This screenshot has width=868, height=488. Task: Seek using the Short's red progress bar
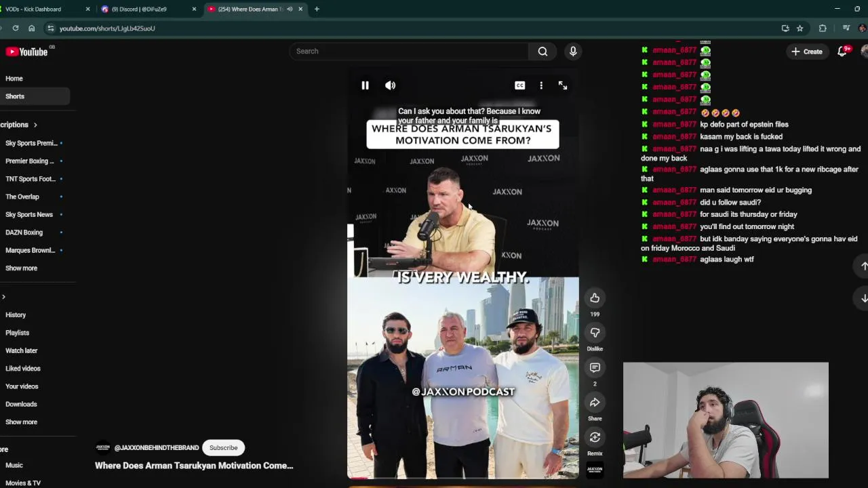point(463,479)
